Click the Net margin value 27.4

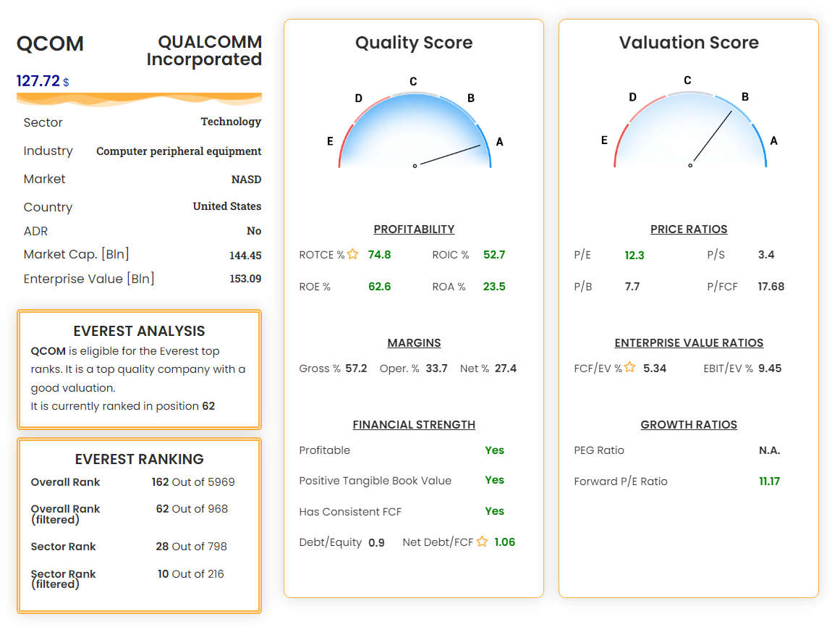pos(506,368)
